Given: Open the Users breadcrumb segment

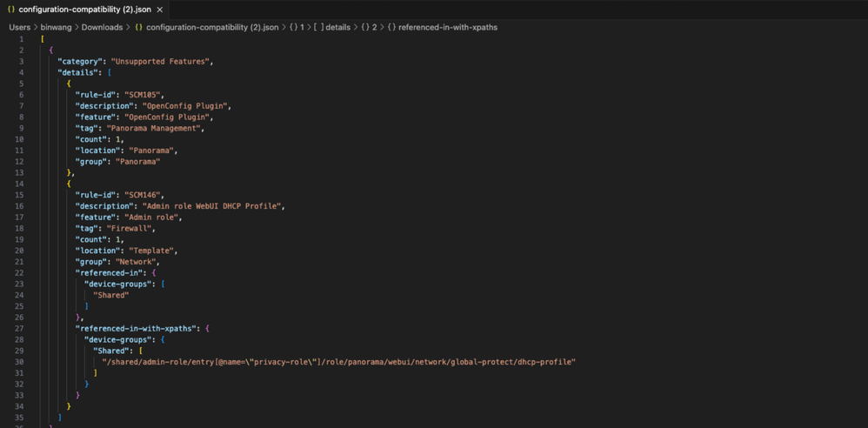Looking at the screenshot, I should [19, 27].
